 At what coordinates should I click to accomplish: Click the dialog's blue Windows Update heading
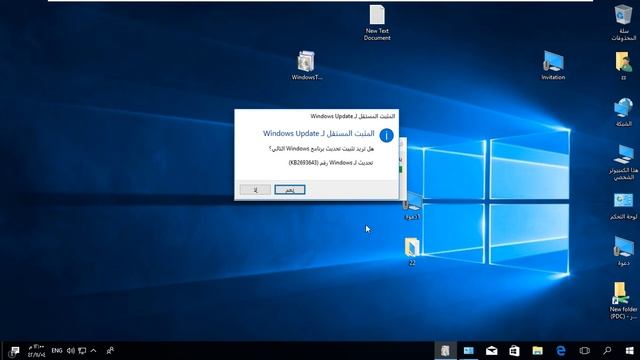click(318, 133)
